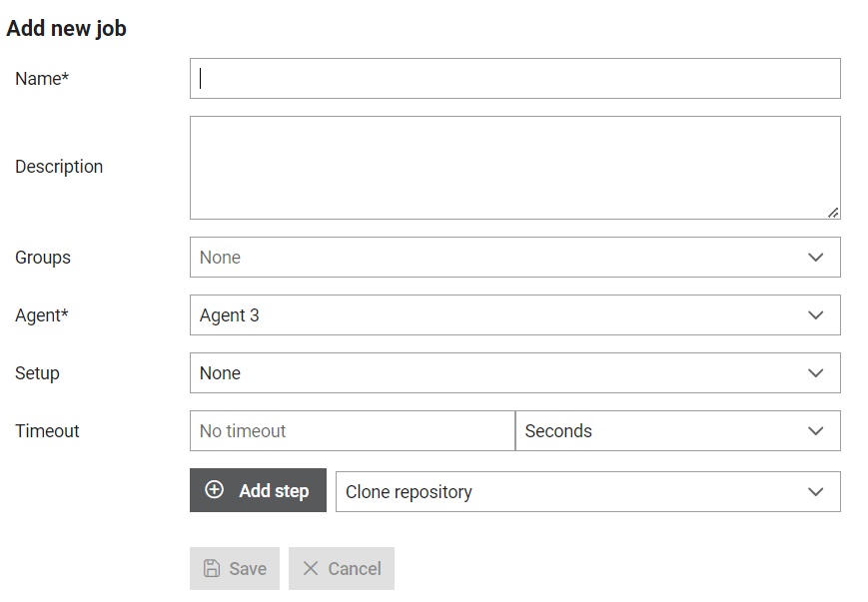Focus the Name text field
This screenshot has height=602, width=868.
[514, 79]
